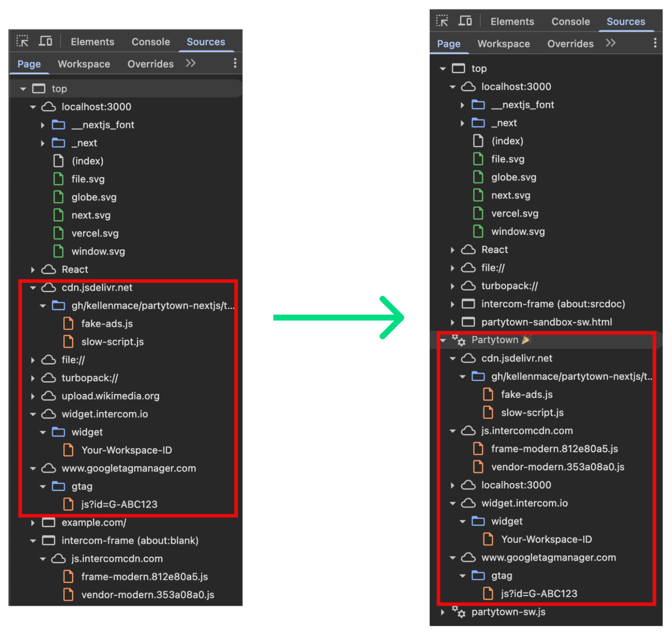The image size is (672, 633).
Task: Collapse Partytown worker node in right panel
Action: pyautogui.click(x=443, y=340)
